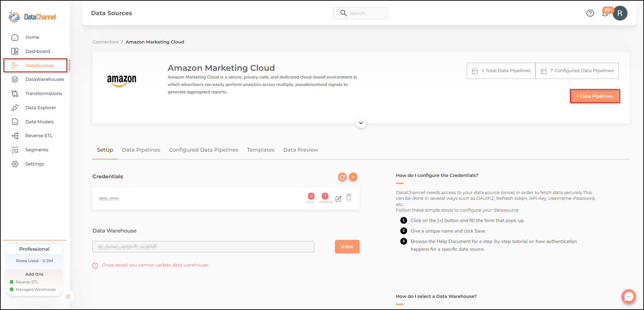This screenshot has height=310, width=644.
Task: Refresh the credentials list
Action: [x=342, y=177]
